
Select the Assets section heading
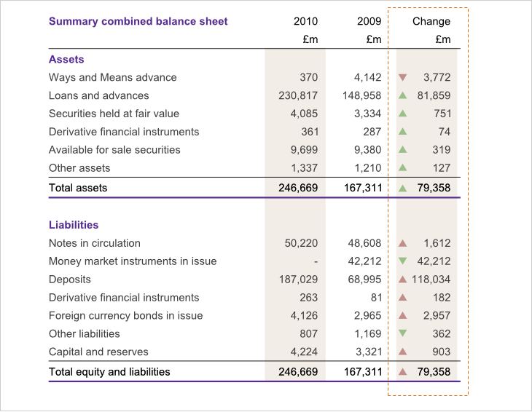tap(66, 60)
